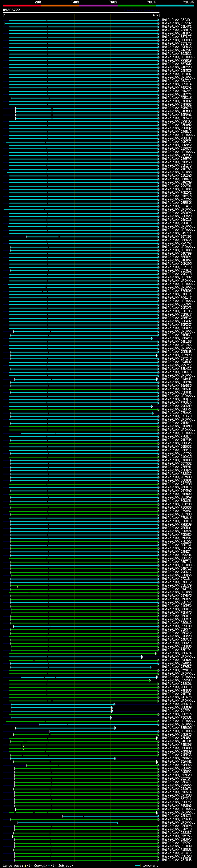
Task: Select the UniRef100_Q19877 label
Action: 176,149
